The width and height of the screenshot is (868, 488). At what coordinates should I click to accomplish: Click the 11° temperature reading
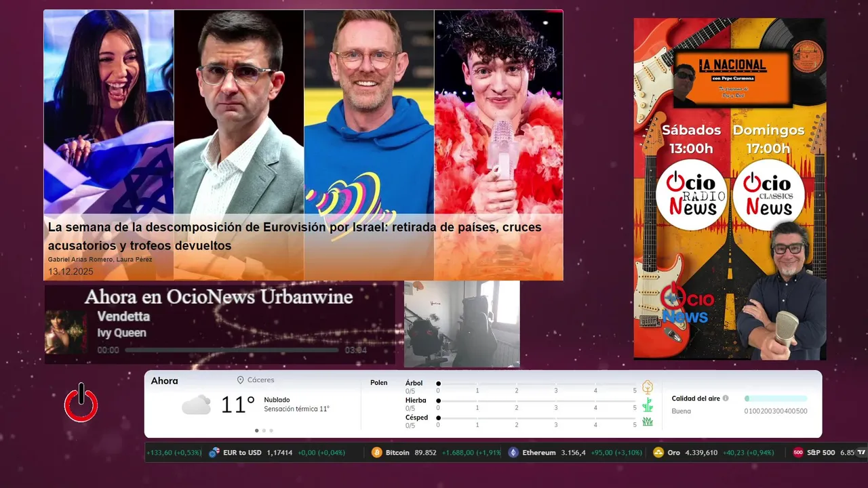point(237,405)
